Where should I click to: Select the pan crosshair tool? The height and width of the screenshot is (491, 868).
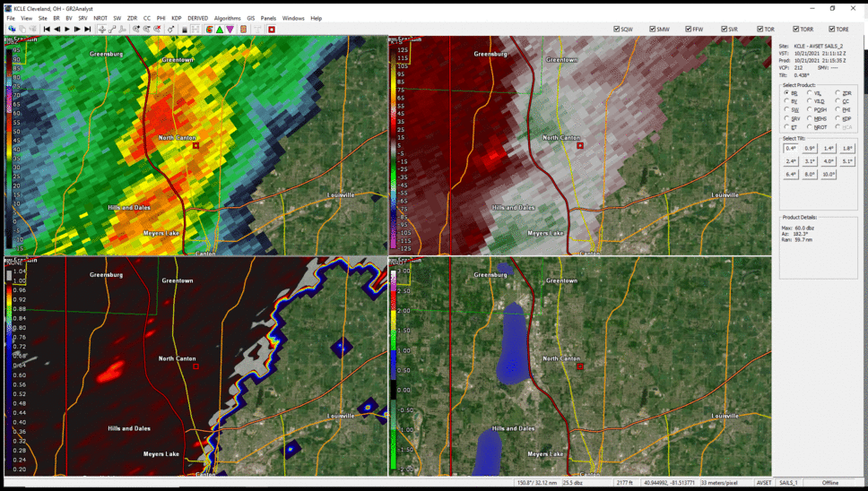(102, 30)
